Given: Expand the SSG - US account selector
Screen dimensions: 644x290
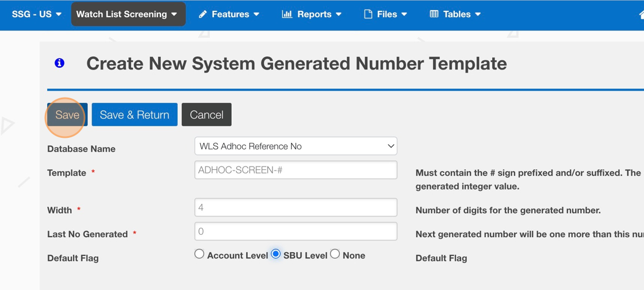Looking at the screenshot, I should (x=37, y=14).
